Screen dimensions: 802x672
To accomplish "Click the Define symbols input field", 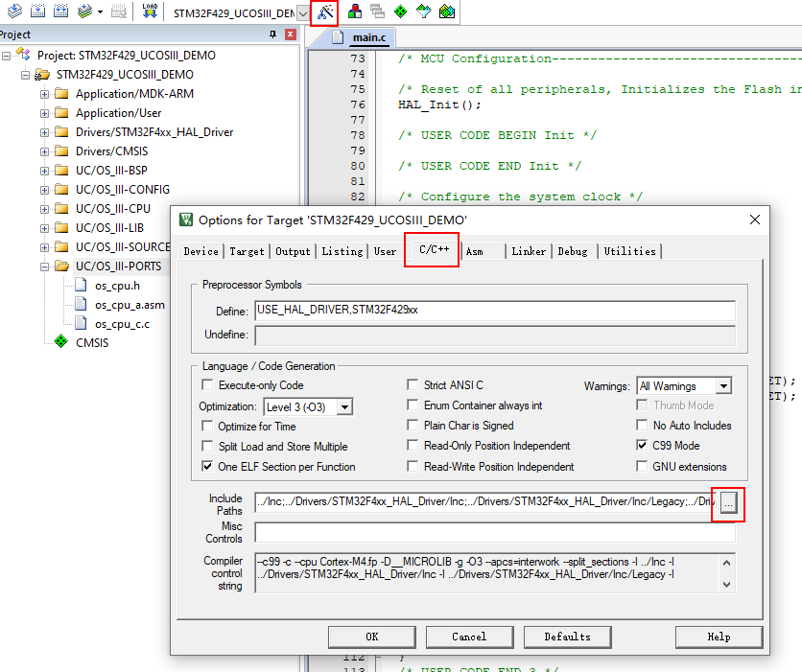I will pyautogui.click(x=495, y=311).
